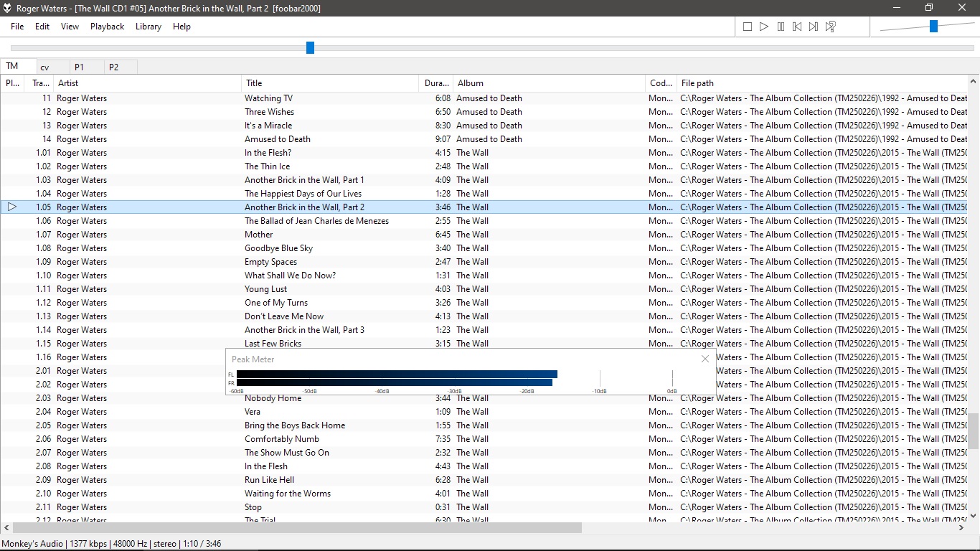The image size is (980, 551).
Task: Open the Playback menu
Action: [107, 27]
